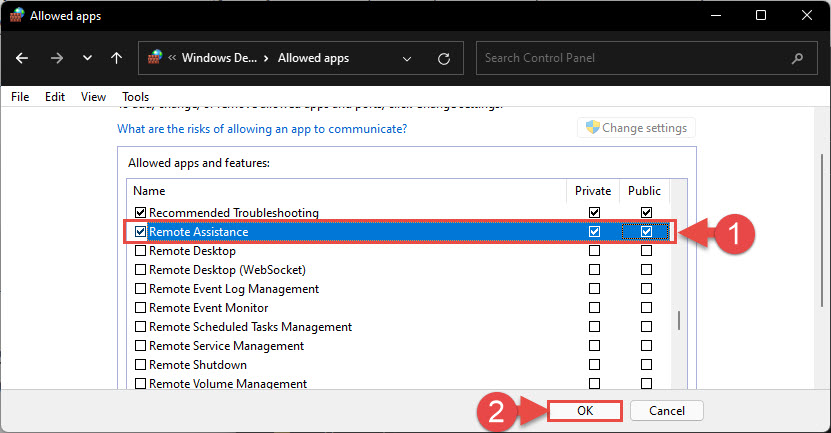Uncheck Remote Assistance Private checkbox
Image resolution: width=831 pixels, height=433 pixels.
pyautogui.click(x=595, y=232)
